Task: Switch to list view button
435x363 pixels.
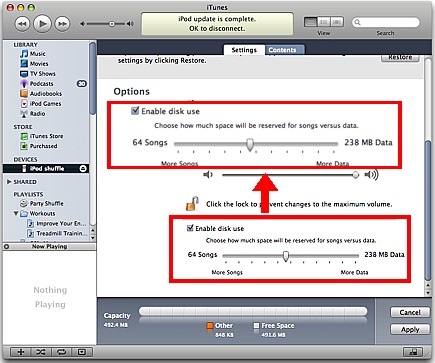Action: click(x=310, y=22)
